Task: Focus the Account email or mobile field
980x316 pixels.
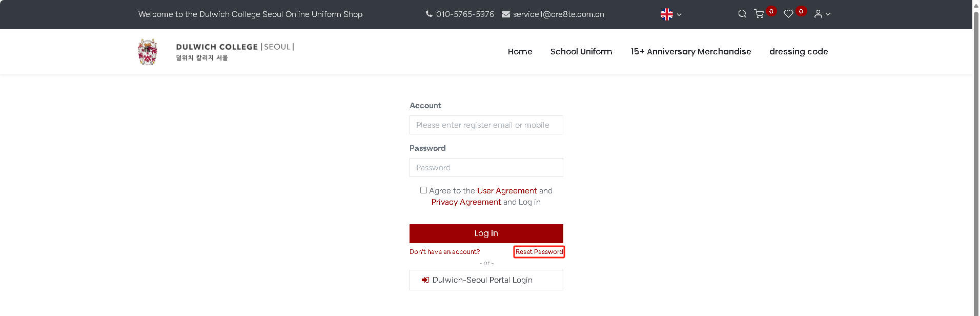Action: tap(486, 125)
